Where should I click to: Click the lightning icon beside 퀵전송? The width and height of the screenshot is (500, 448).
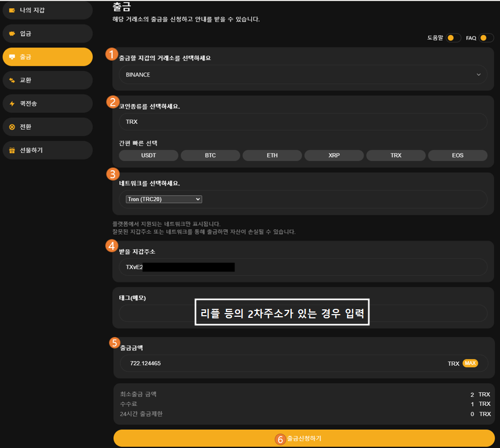point(12,104)
